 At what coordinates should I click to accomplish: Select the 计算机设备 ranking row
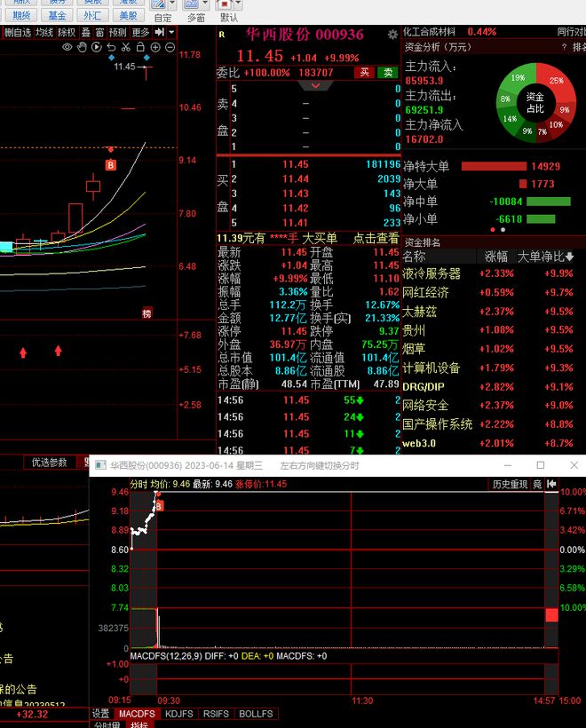[487, 368]
